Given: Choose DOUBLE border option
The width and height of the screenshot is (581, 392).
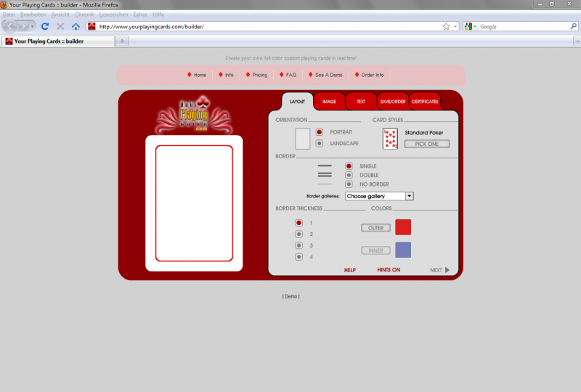Looking at the screenshot, I should click(349, 175).
